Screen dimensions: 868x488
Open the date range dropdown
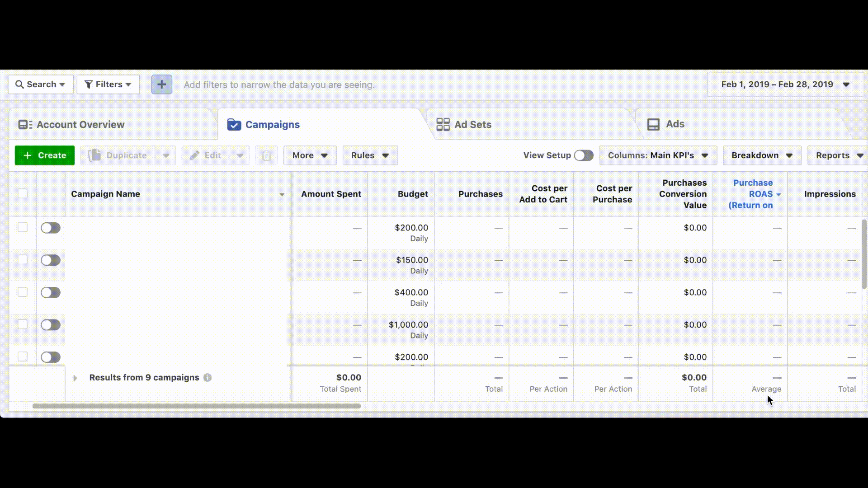pyautogui.click(x=785, y=84)
